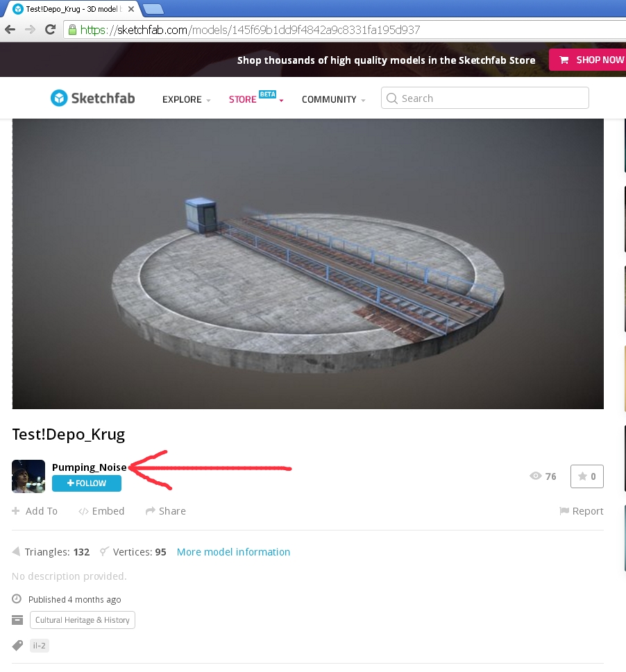Screen dimensions: 626x672
Task: Click the Share arrow icon
Action: [151, 511]
